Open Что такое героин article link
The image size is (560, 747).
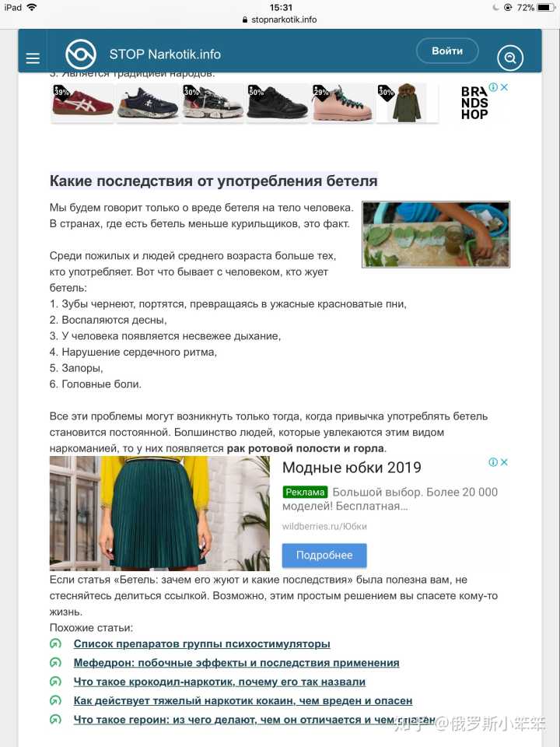coord(254,720)
